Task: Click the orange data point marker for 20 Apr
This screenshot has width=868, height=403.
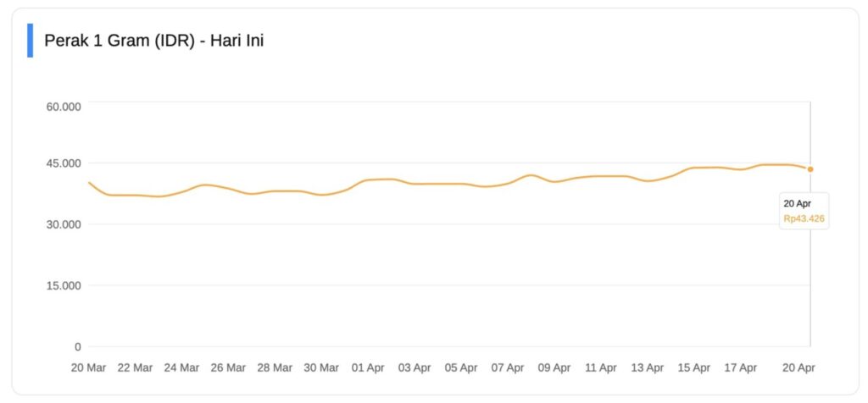Action: coord(810,169)
